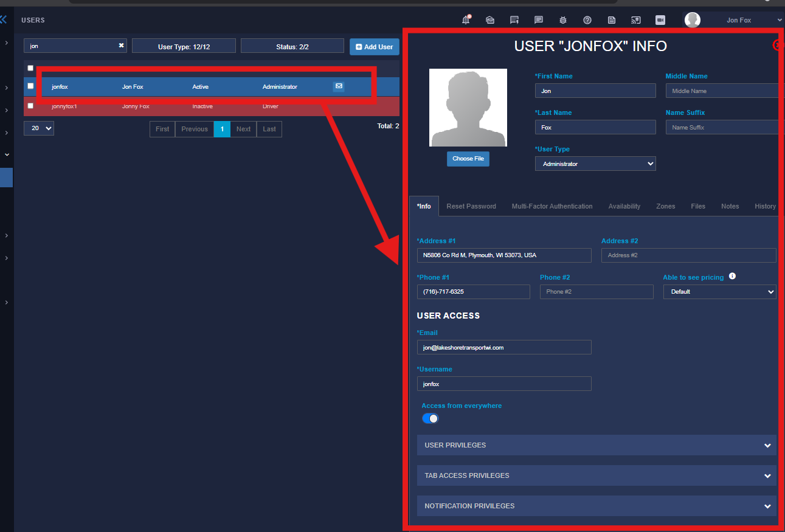Open the message lines chat icon
The width and height of the screenshot is (785, 532).
click(539, 20)
